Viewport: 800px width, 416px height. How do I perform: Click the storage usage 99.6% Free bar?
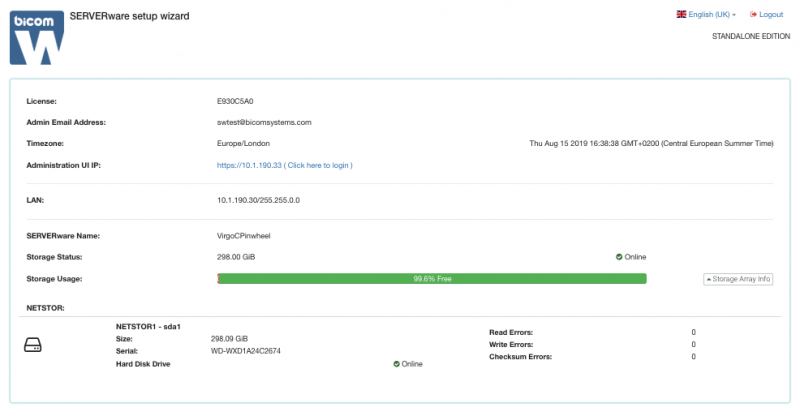coord(432,279)
